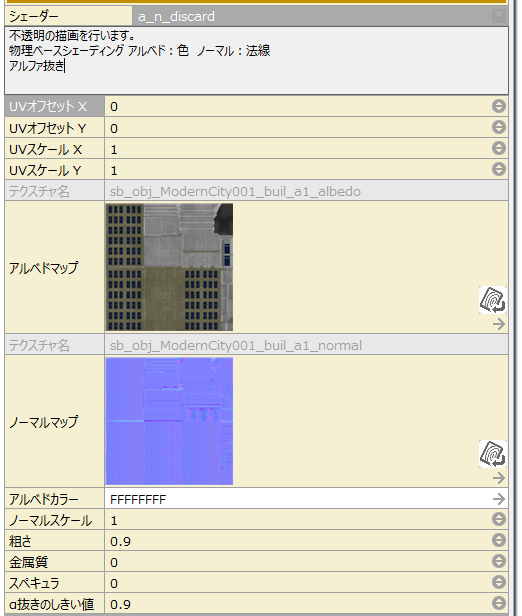This screenshot has height=616, width=522.
Task: Select the purple normal map thumbnail
Action: 169,421
